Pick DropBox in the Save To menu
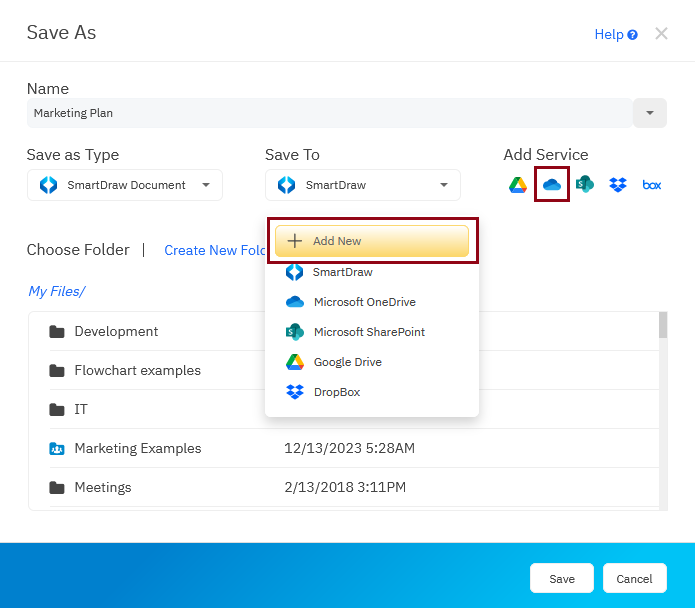The width and height of the screenshot is (695, 608). point(336,392)
